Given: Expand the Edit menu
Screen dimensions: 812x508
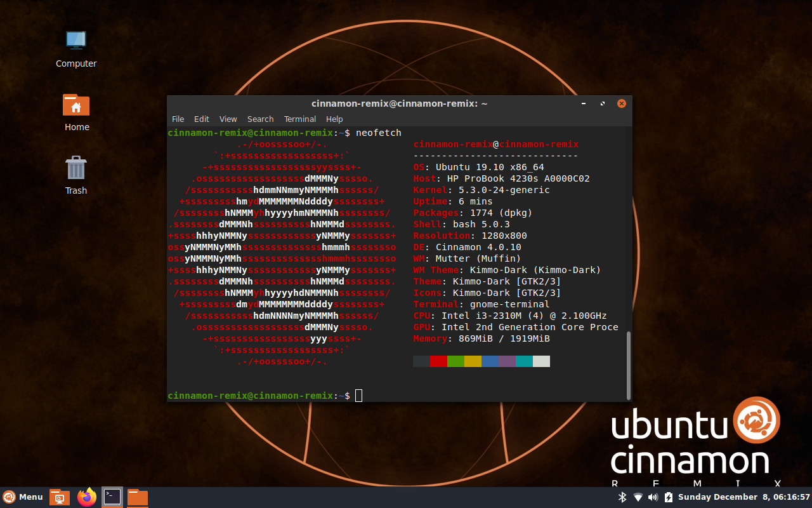Looking at the screenshot, I should pos(201,119).
